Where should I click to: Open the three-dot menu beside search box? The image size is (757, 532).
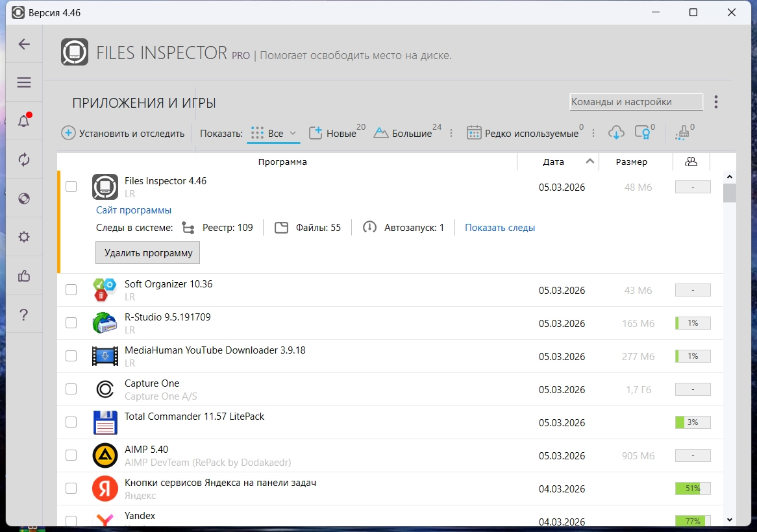(x=716, y=102)
